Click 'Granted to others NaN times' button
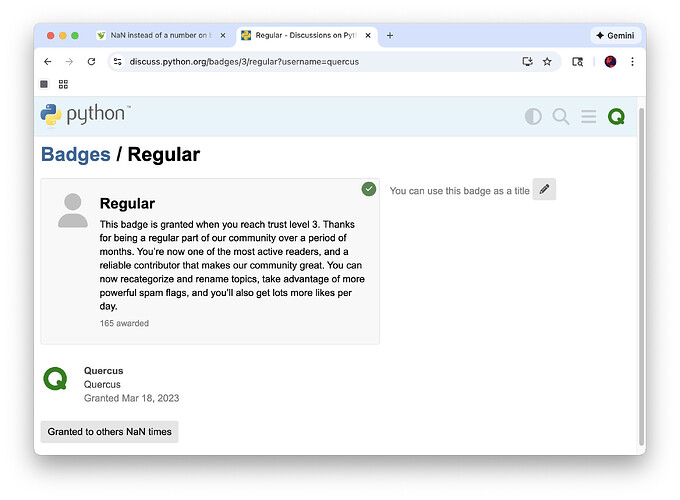 point(109,431)
